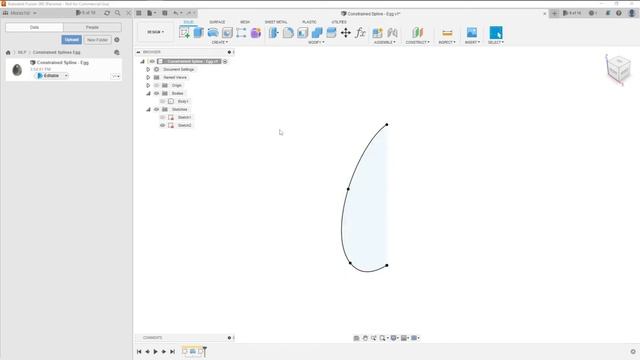Select the Measure inspect icon

(447, 33)
